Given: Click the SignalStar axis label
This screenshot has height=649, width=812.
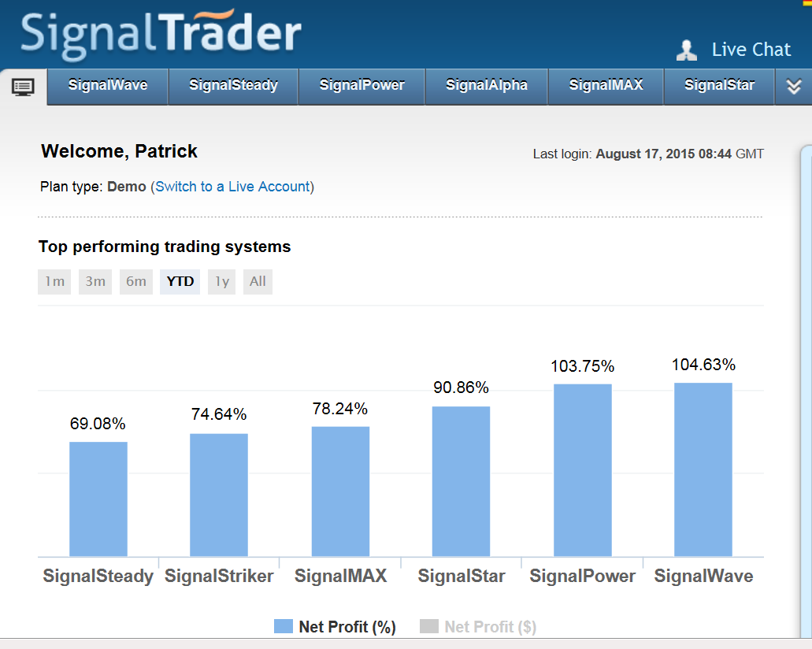Looking at the screenshot, I should 462,576.
